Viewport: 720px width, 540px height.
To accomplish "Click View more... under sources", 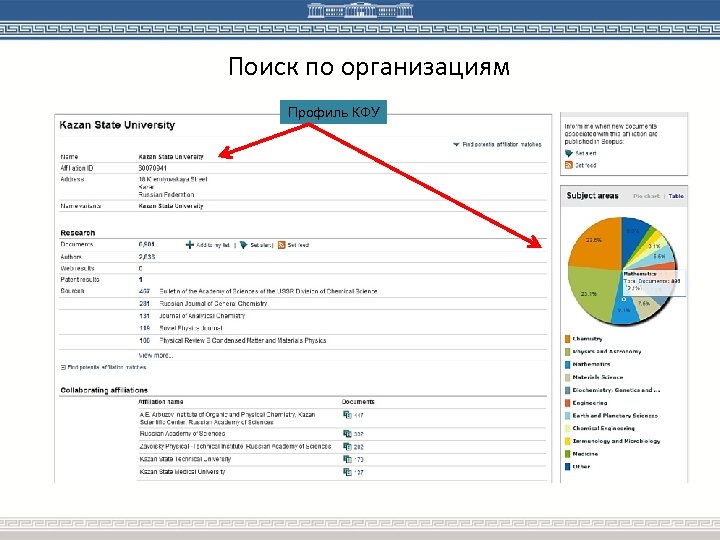I will [156, 355].
